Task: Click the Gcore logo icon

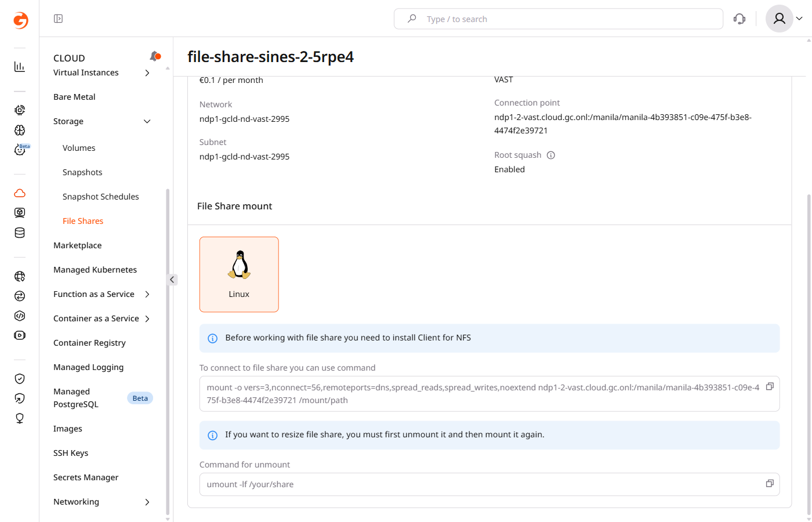Action: tap(20, 20)
